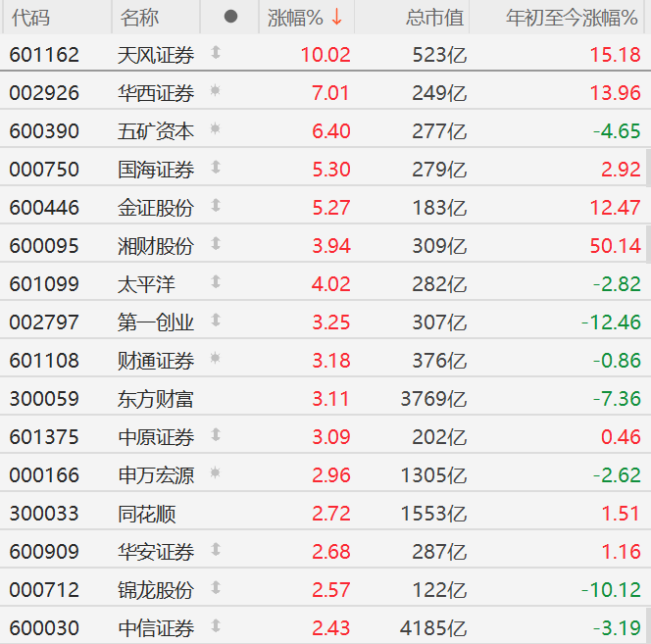The image size is (651, 644).
Task: Click the marker icon beside 湘财股份
Action: pos(216,243)
